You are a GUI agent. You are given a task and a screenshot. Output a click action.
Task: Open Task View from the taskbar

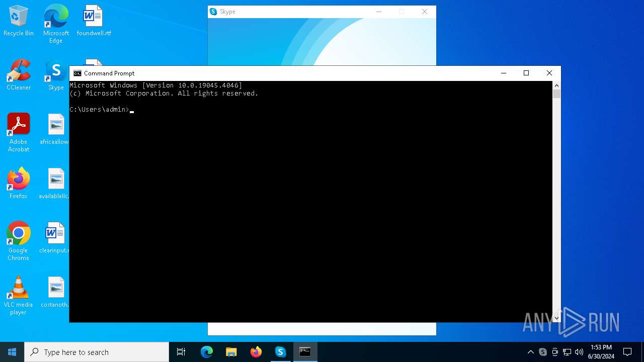(181, 352)
